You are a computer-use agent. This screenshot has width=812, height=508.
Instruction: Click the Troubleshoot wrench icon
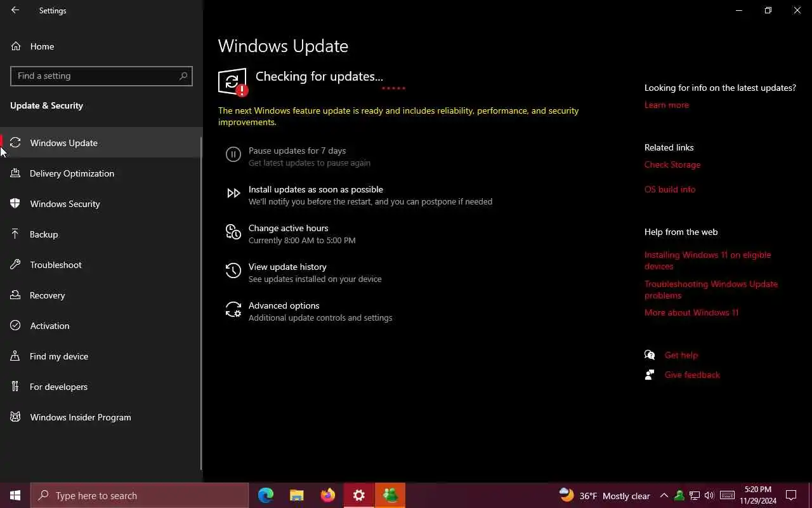pos(16,264)
